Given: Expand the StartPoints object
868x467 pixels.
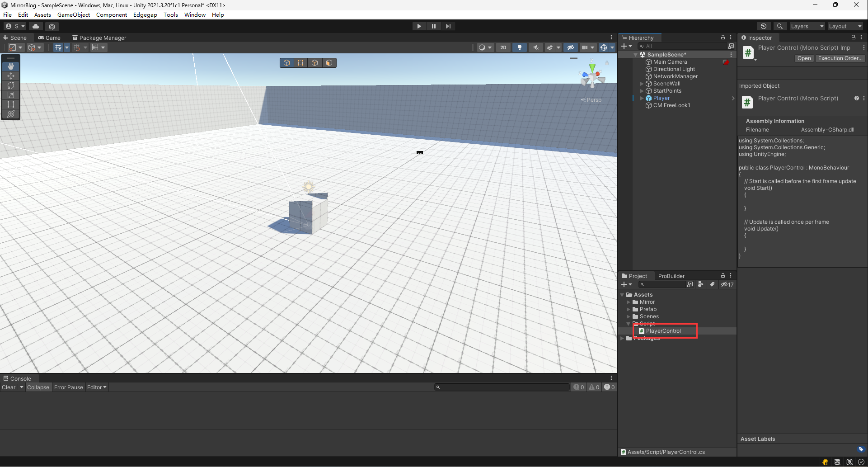Looking at the screenshot, I should click(x=642, y=91).
